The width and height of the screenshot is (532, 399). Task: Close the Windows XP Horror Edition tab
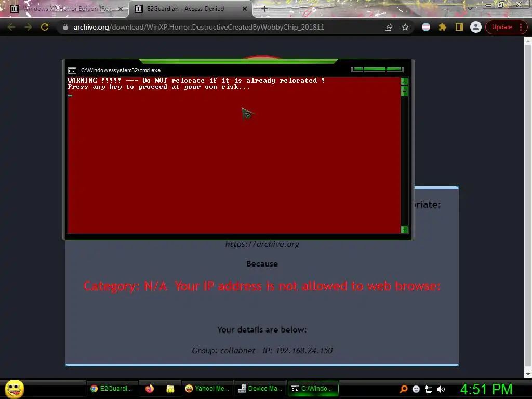(120, 9)
